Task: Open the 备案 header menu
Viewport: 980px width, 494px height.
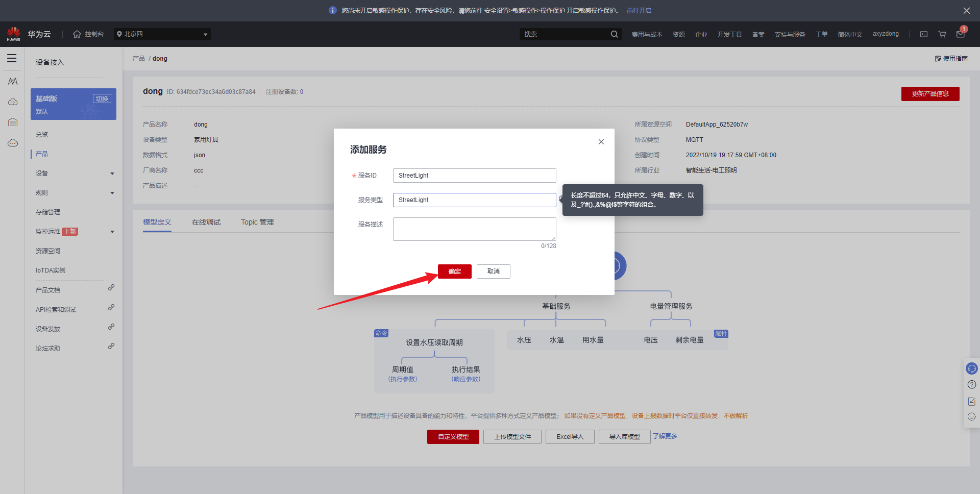Action: (x=758, y=34)
